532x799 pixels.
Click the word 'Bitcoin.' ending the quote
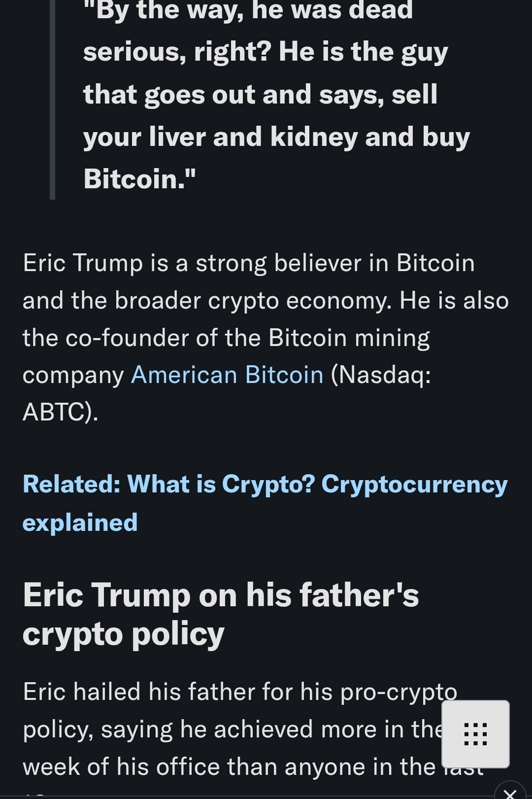139,178
